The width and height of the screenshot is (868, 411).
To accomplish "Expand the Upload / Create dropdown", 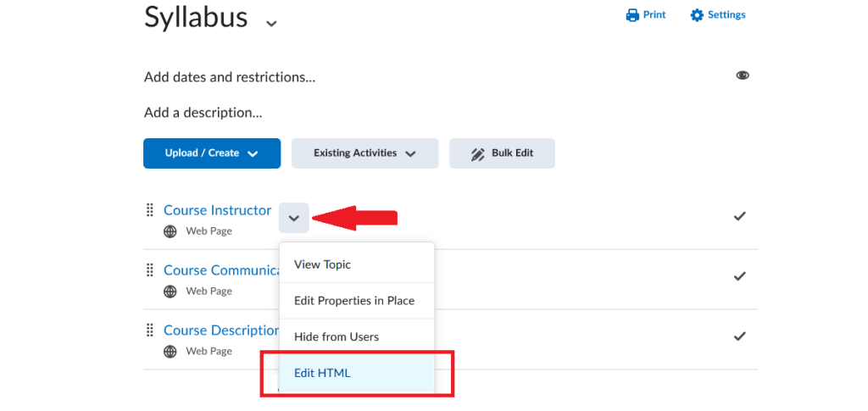I will (212, 153).
